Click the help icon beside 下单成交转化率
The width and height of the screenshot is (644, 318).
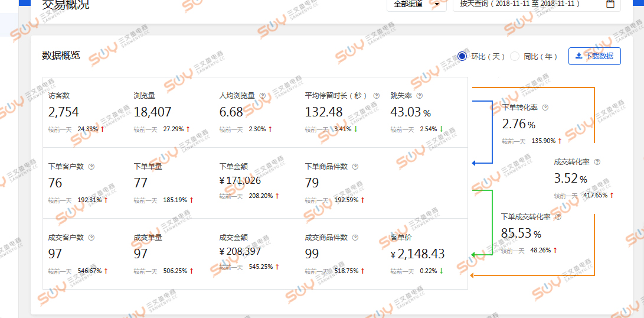[558, 217]
